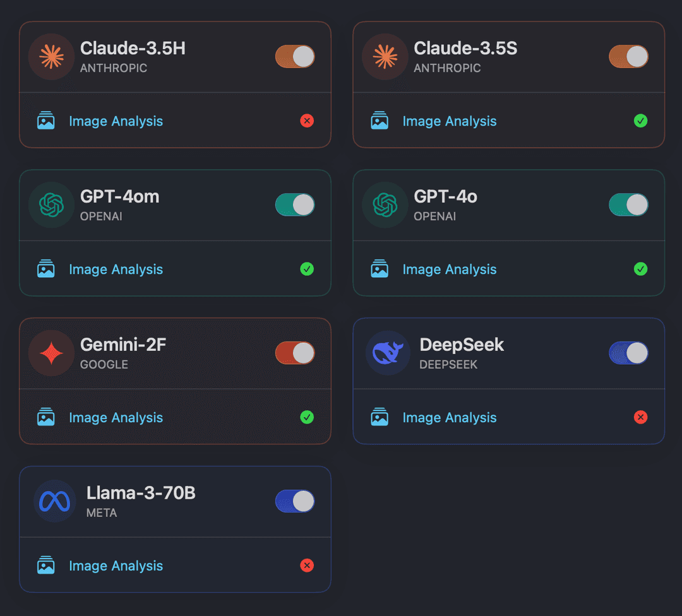Click the ANTHROPIC label under Claude-3.5S
This screenshot has height=616, width=682.
click(447, 68)
